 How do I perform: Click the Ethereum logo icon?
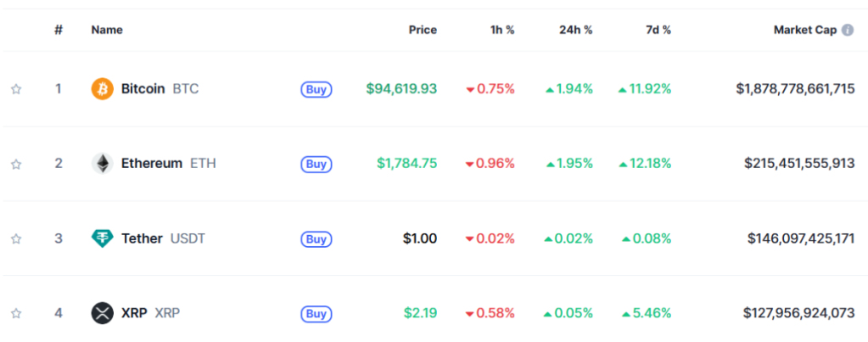[102, 163]
